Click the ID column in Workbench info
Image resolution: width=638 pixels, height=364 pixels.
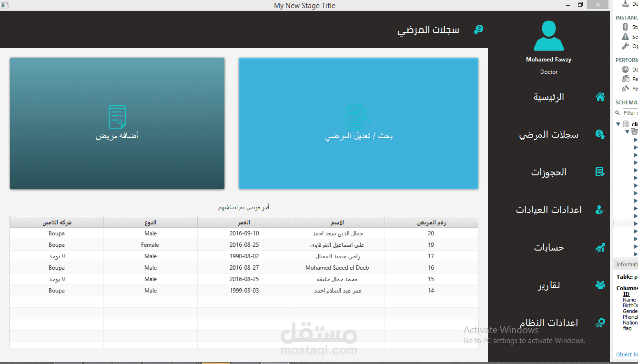pos(626,294)
